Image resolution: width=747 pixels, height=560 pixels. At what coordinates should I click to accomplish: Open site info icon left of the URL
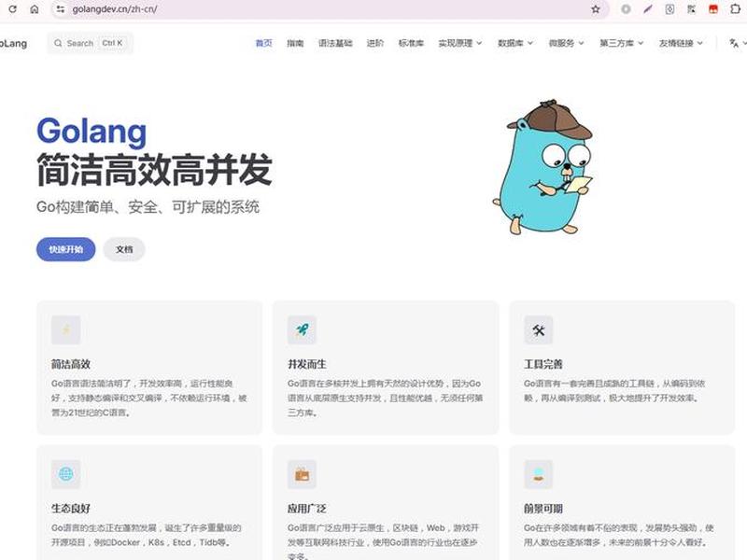61,9
